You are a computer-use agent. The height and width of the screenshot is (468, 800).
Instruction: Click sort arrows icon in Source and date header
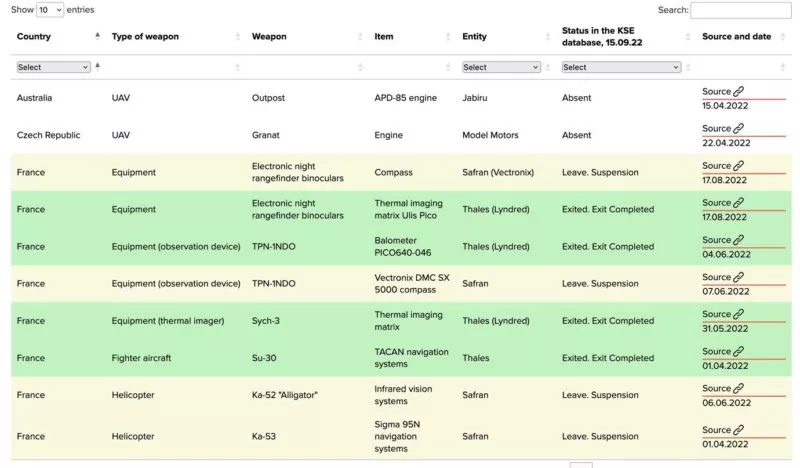click(x=783, y=36)
